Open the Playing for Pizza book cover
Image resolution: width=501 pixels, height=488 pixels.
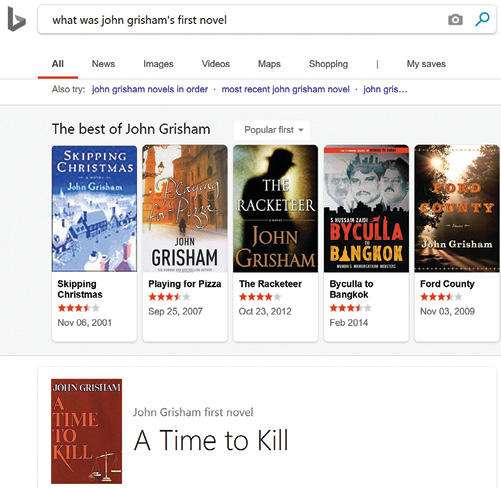[x=185, y=209]
